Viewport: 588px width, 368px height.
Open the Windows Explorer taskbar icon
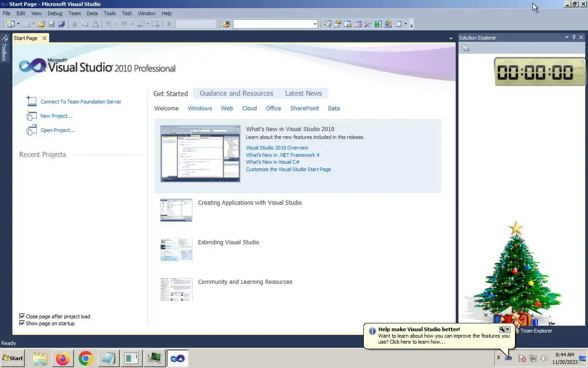tap(40, 358)
